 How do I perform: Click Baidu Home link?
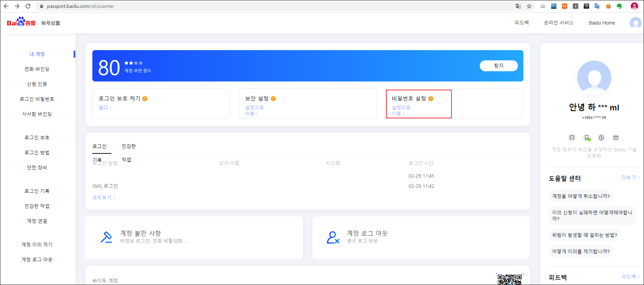click(x=602, y=23)
